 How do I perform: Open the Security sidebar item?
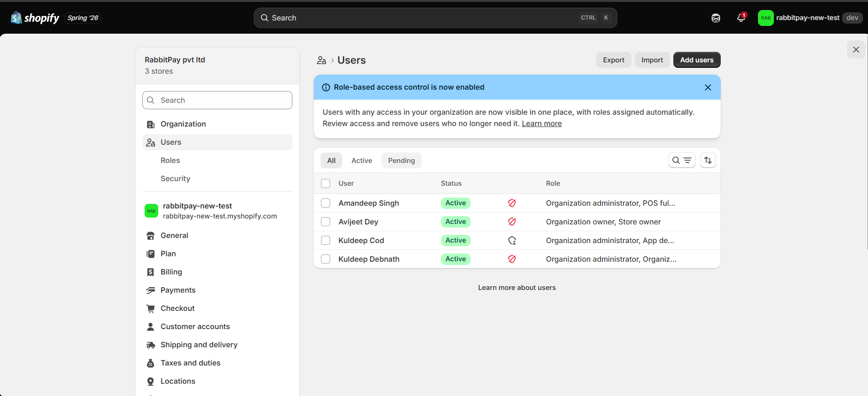click(217, 179)
